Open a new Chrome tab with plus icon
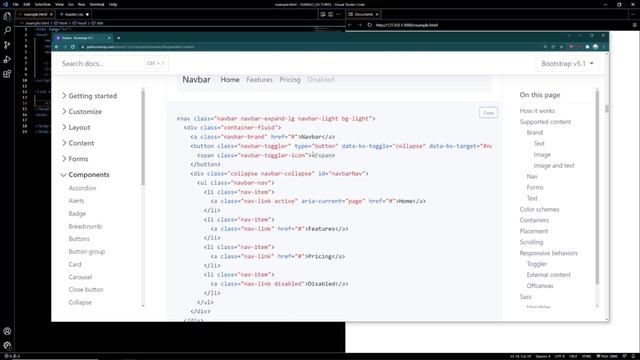640x360 pixels. point(118,38)
